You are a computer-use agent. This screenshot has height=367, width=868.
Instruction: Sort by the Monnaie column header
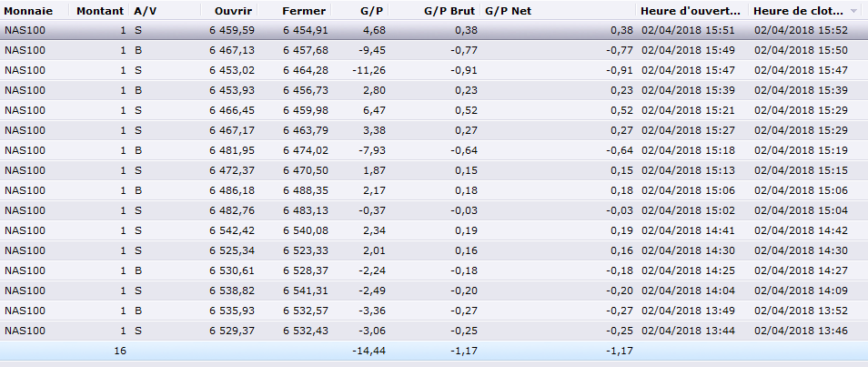(x=28, y=10)
